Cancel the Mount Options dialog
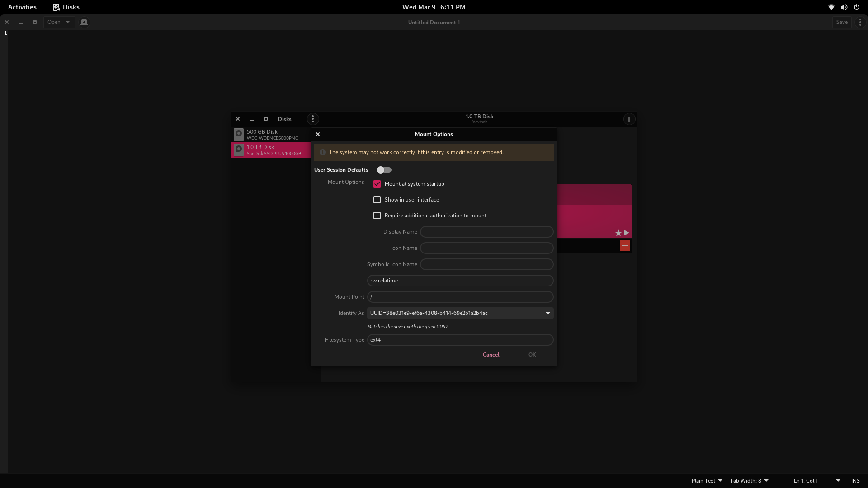The image size is (868, 488). click(491, 354)
